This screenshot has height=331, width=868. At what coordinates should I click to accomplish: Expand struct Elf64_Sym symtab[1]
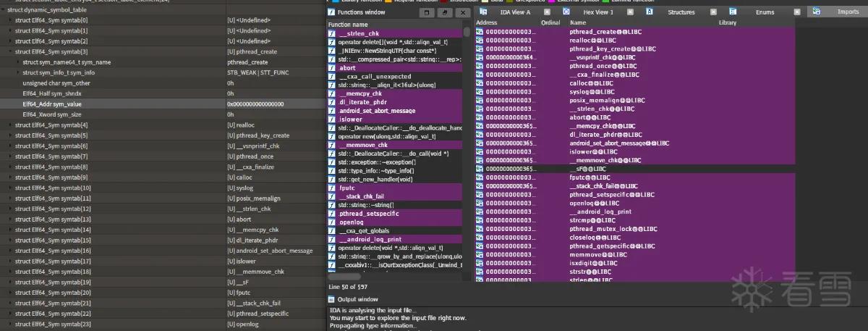[10, 30]
